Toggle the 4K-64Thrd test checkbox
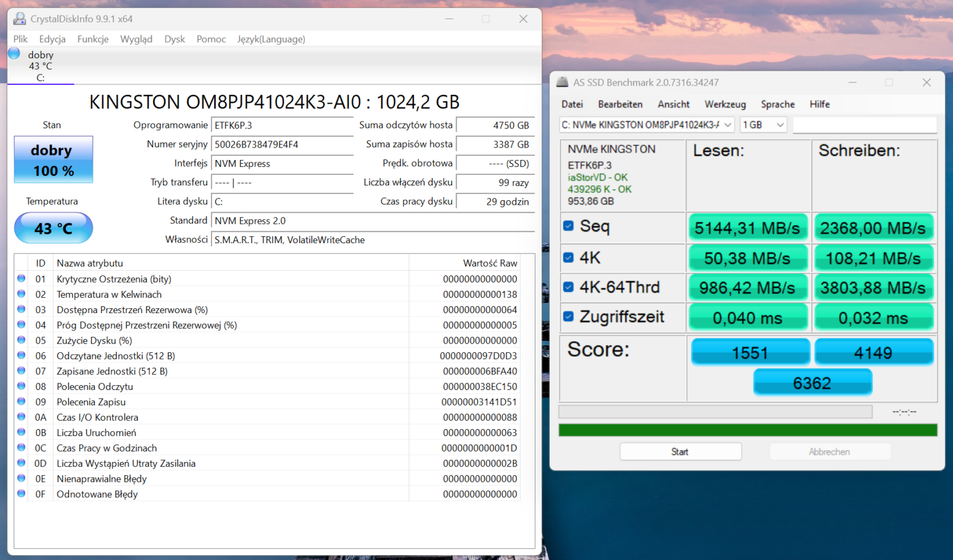Viewport: 953px width, 560px height. tap(568, 287)
